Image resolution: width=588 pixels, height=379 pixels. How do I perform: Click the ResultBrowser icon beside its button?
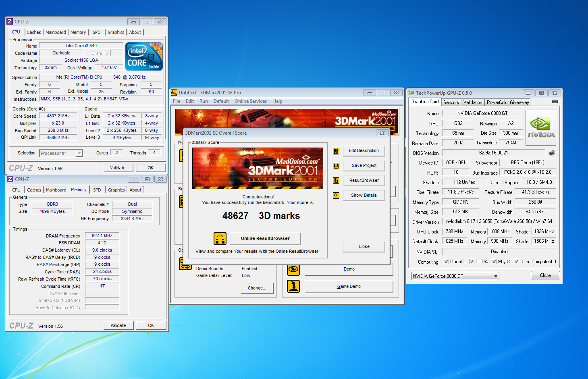tap(336, 181)
